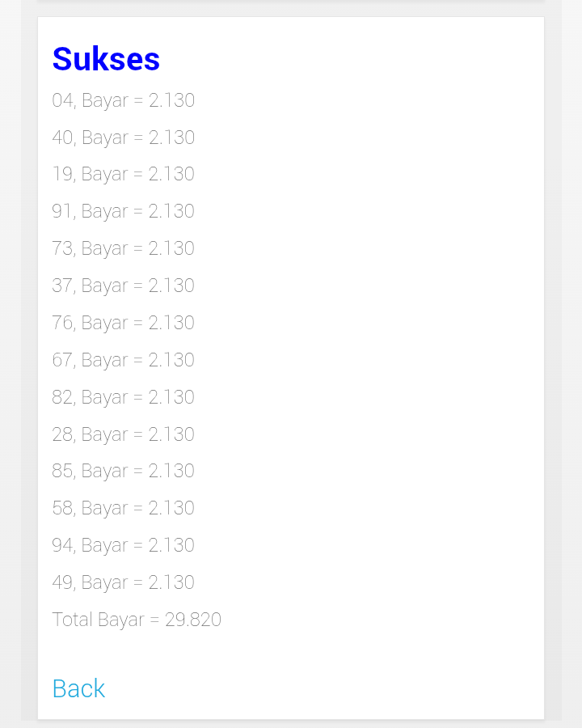This screenshot has width=582, height=728.
Task: Click the 73, Bayar entry
Action: tap(123, 248)
